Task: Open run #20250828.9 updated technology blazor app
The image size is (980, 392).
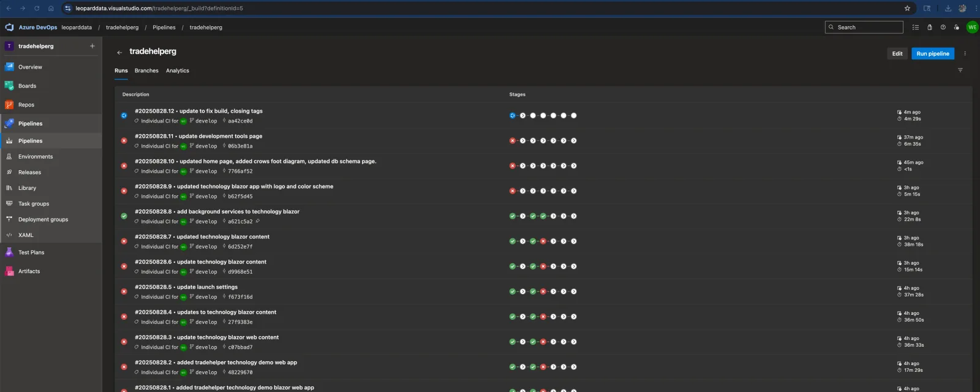Action: [234, 186]
